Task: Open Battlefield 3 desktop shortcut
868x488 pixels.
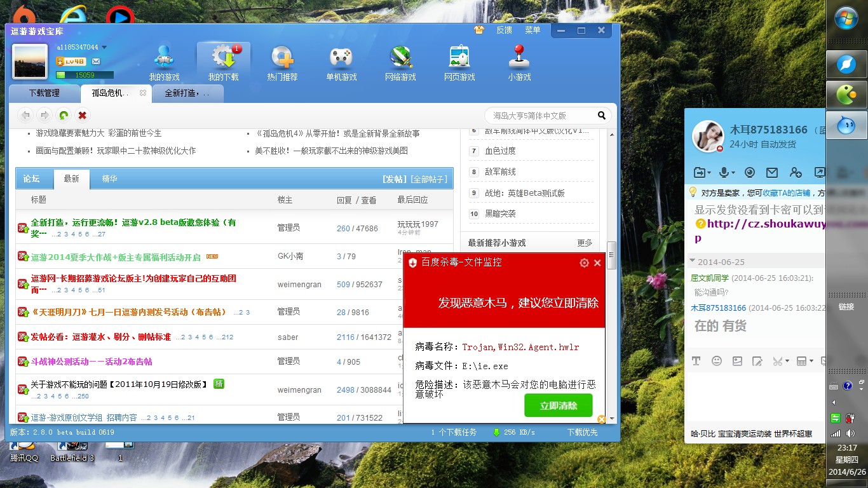Action: [x=72, y=452]
